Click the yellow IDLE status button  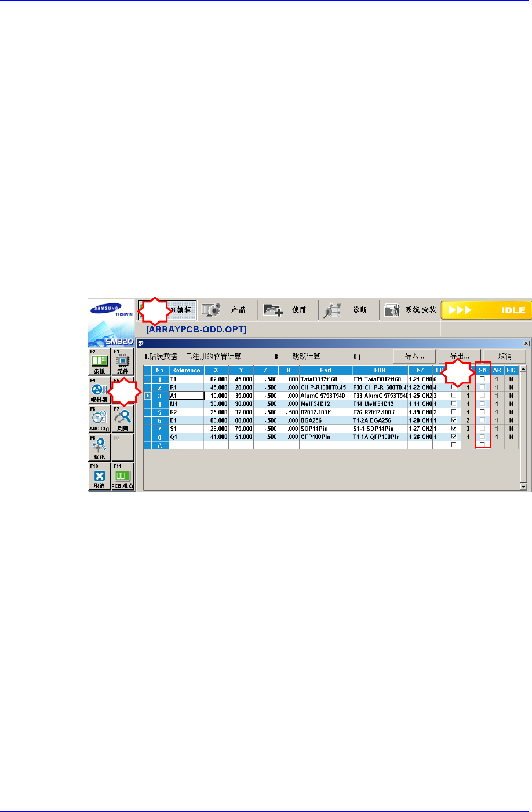pos(486,310)
